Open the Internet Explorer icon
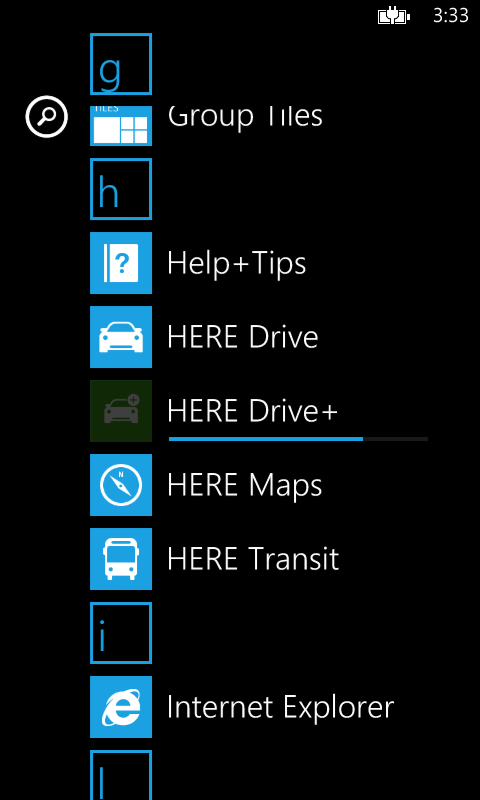Image resolution: width=480 pixels, height=800 pixels. [x=121, y=707]
